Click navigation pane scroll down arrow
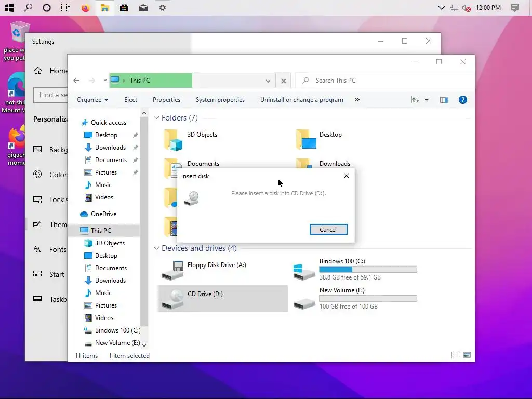The image size is (532, 399). click(x=144, y=345)
